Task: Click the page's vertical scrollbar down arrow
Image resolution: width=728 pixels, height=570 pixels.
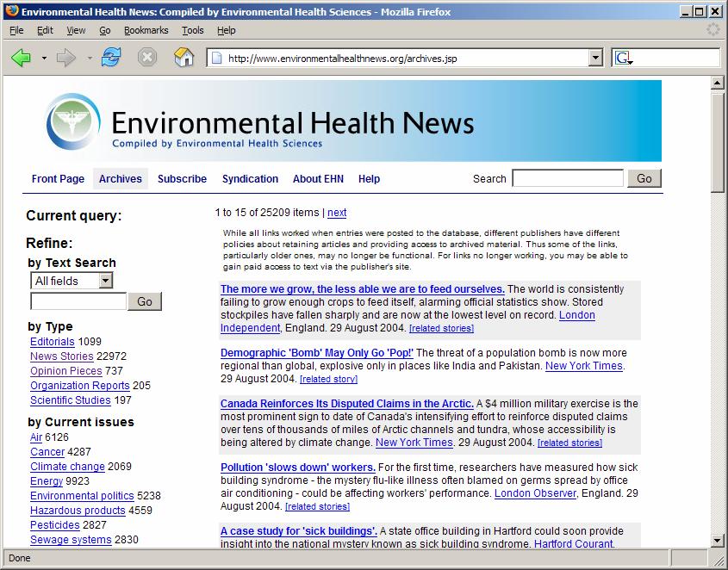Action: click(717, 541)
